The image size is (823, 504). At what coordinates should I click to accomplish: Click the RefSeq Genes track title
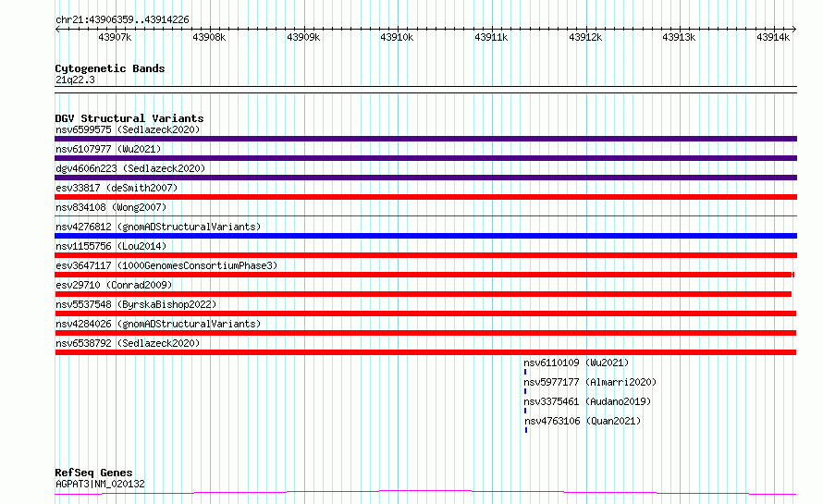(93, 473)
